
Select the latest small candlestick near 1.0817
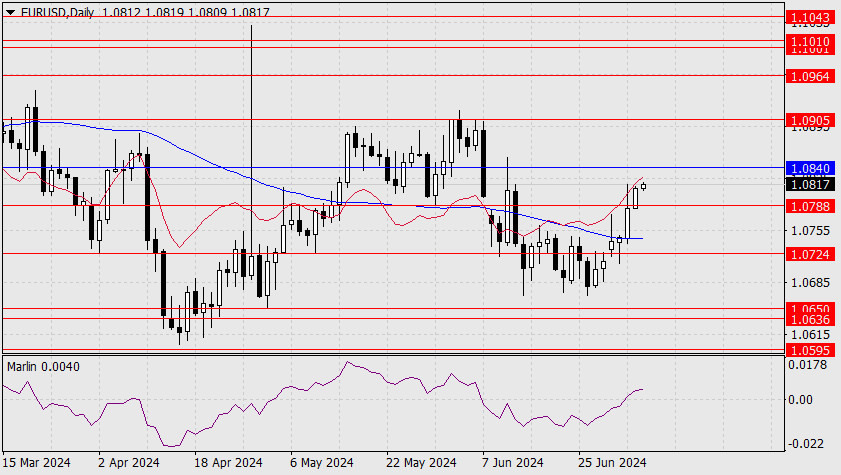click(644, 186)
